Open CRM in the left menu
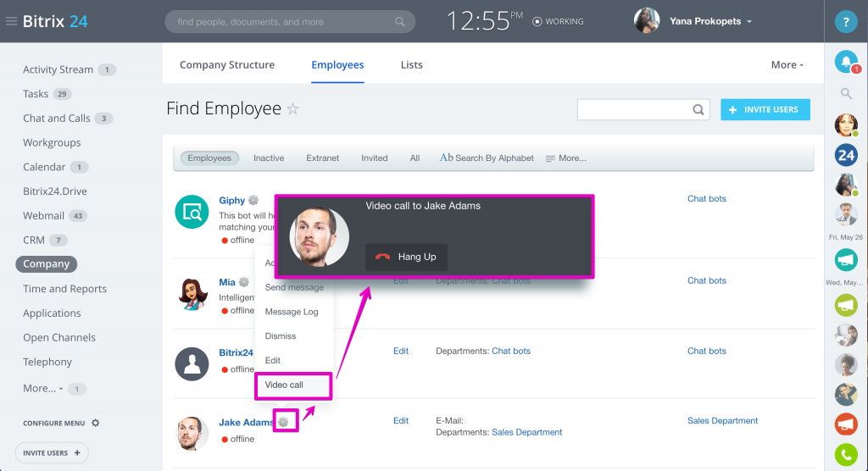The height and width of the screenshot is (471, 868). (34, 241)
